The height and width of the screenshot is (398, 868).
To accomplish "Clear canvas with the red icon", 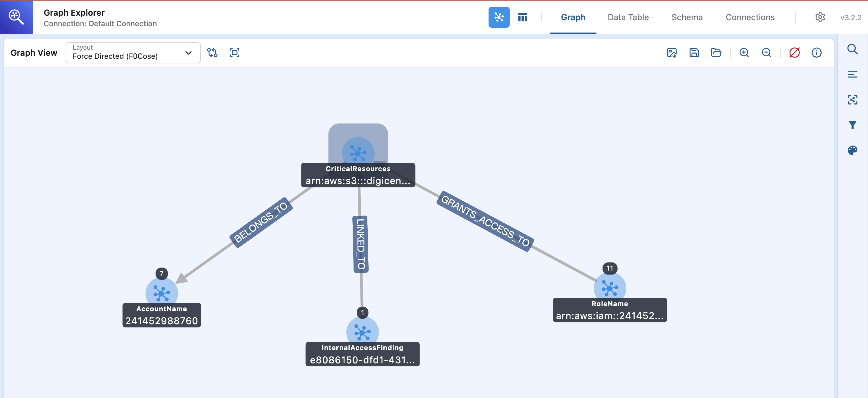I will (x=794, y=52).
